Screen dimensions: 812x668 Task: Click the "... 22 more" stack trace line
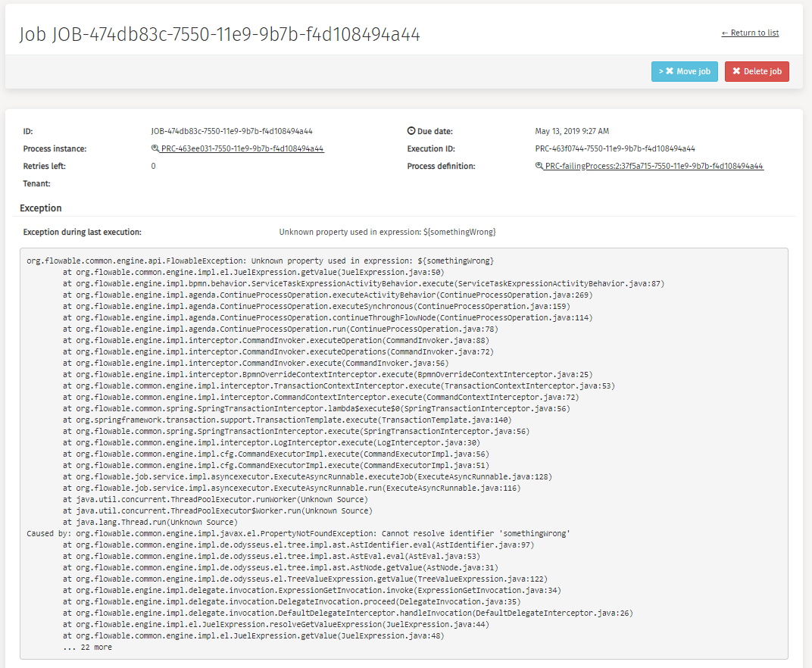point(87,647)
